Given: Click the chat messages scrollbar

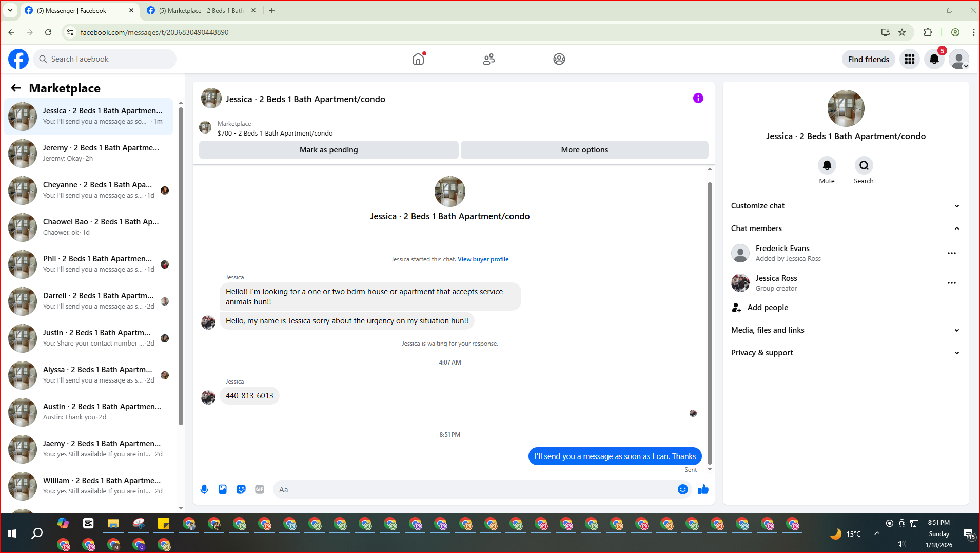Looking at the screenshot, I should [710, 323].
